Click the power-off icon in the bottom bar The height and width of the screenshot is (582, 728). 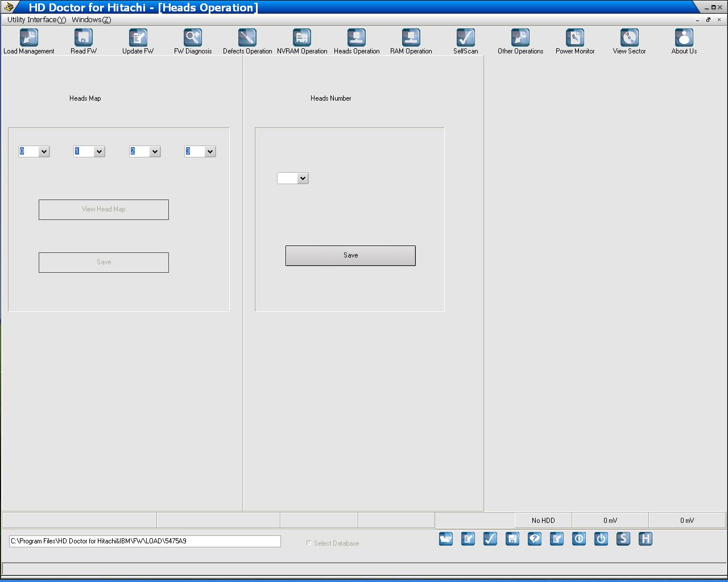(601, 539)
